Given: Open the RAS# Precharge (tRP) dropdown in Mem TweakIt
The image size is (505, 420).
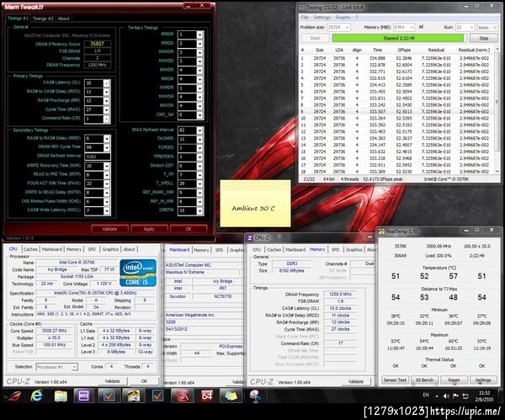Looking at the screenshot, I should tap(106, 101).
